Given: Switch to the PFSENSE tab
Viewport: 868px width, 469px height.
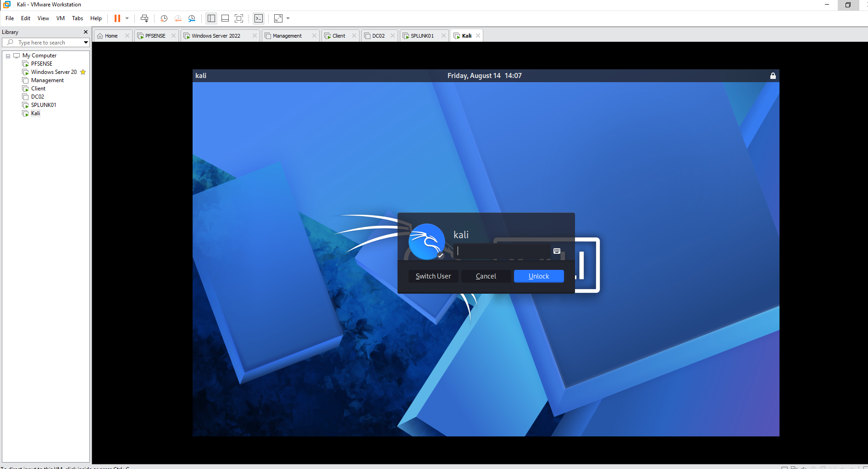Looking at the screenshot, I should 155,36.
